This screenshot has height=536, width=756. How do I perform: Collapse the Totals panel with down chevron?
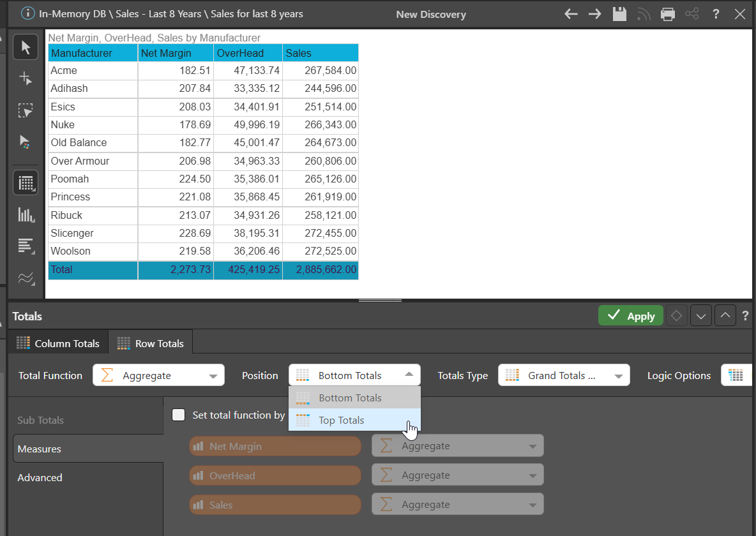pyautogui.click(x=700, y=316)
